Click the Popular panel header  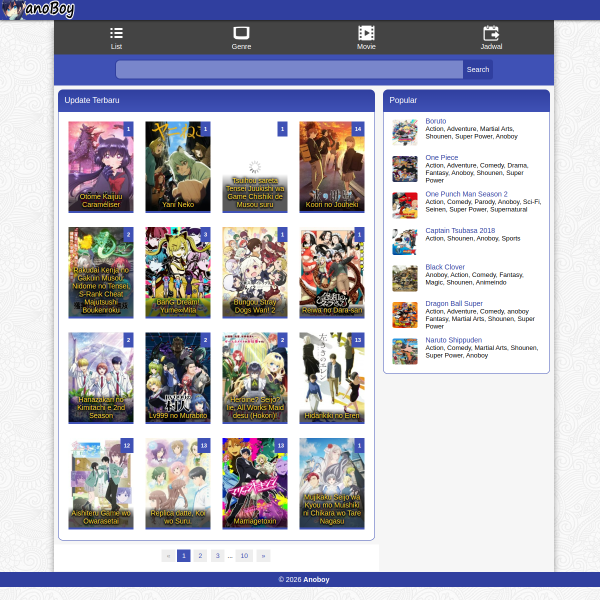click(466, 100)
